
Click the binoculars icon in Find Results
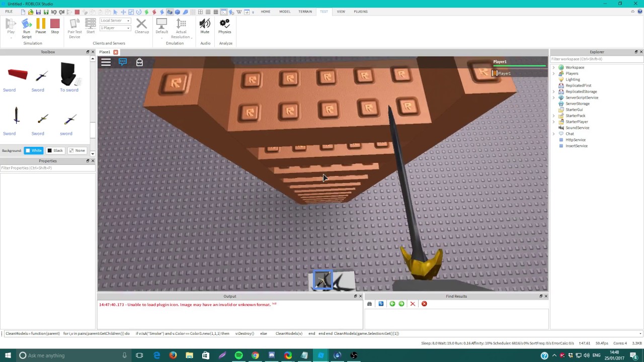click(x=369, y=304)
